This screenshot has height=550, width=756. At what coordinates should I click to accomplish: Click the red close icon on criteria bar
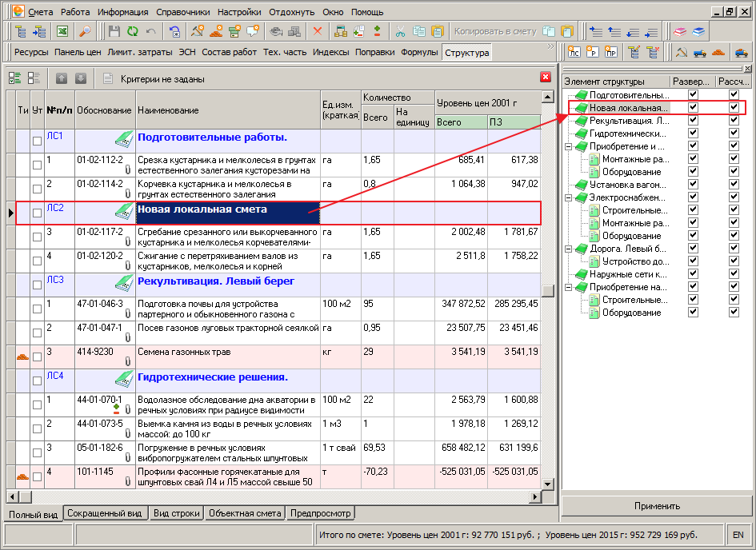point(546,77)
